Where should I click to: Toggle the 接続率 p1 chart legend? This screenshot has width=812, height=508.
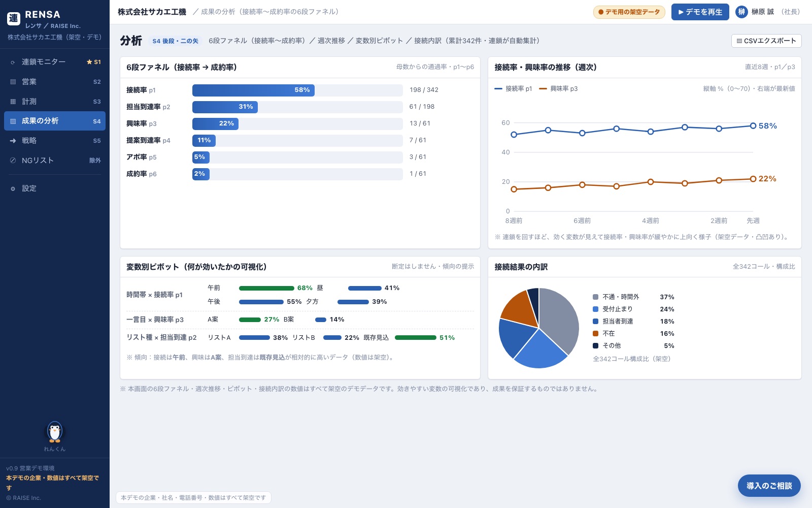pos(513,89)
